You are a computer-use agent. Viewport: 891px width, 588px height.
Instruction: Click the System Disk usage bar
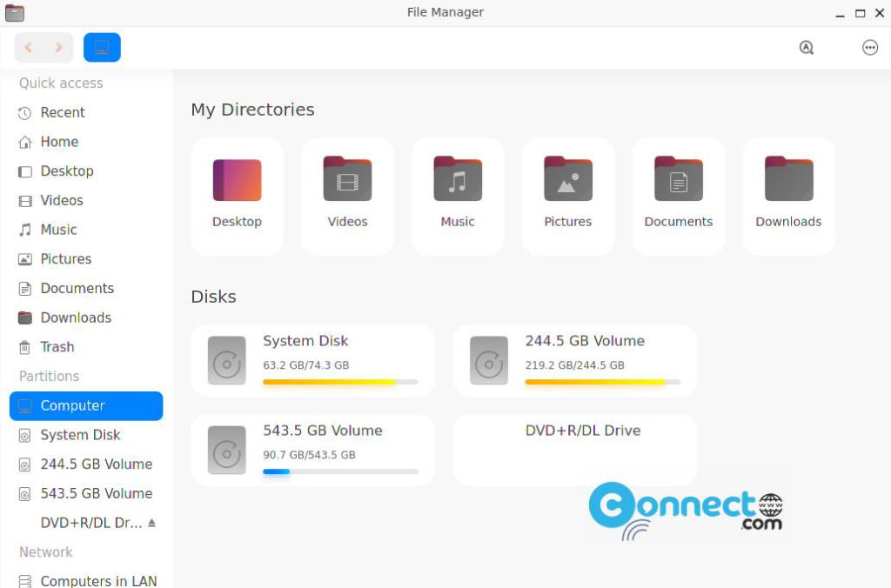[341, 382]
